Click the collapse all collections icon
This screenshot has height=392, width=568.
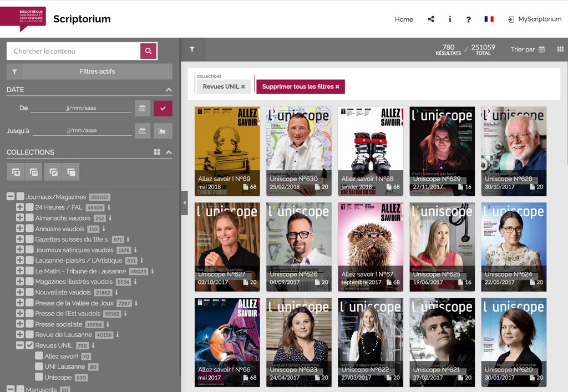(33, 172)
